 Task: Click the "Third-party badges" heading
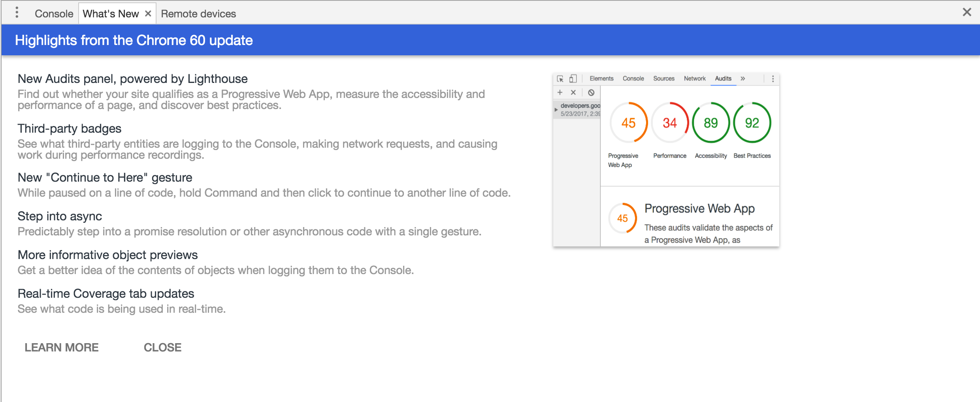click(x=70, y=129)
